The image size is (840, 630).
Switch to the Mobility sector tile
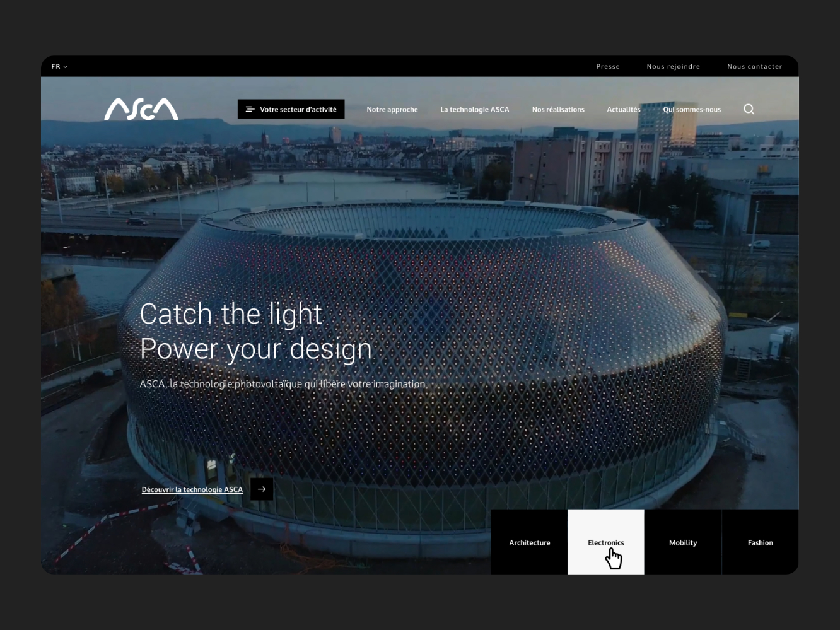[683, 542]
